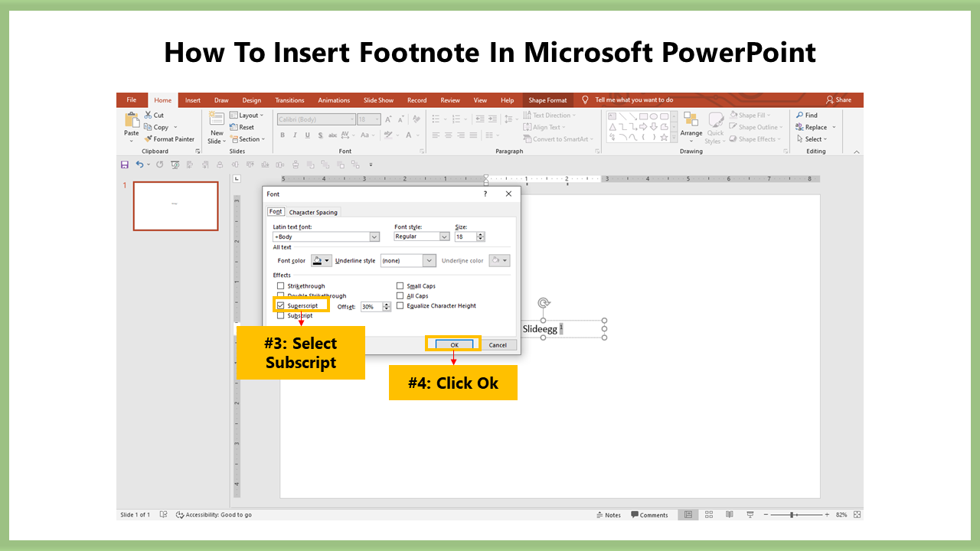Click the New Slide icon
The height and width of the screenshot is (551, 980).
[217, 119]
